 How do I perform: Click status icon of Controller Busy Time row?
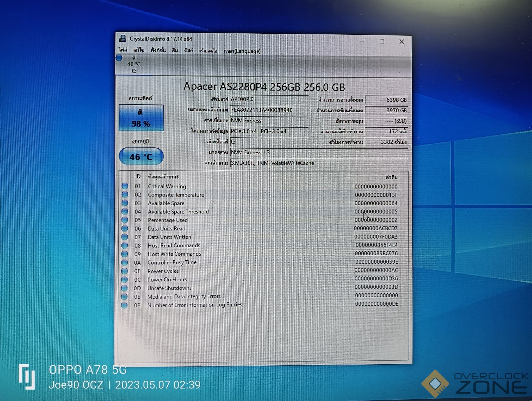point(124,262)
